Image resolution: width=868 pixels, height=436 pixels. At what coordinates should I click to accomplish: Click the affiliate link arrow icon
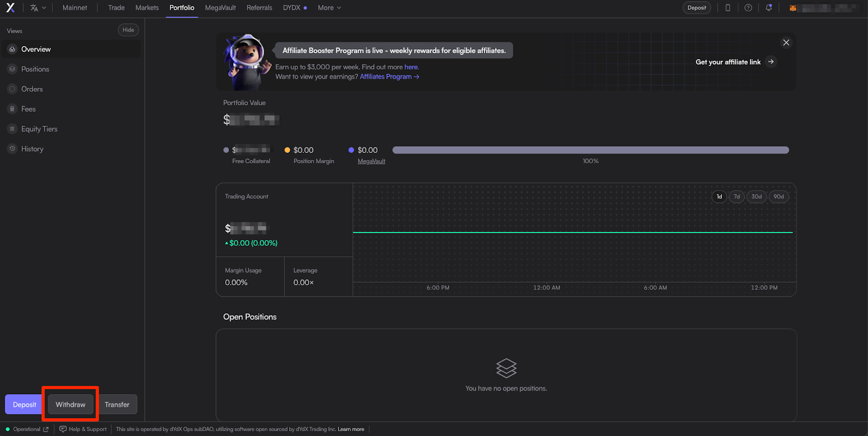(771, 62)
